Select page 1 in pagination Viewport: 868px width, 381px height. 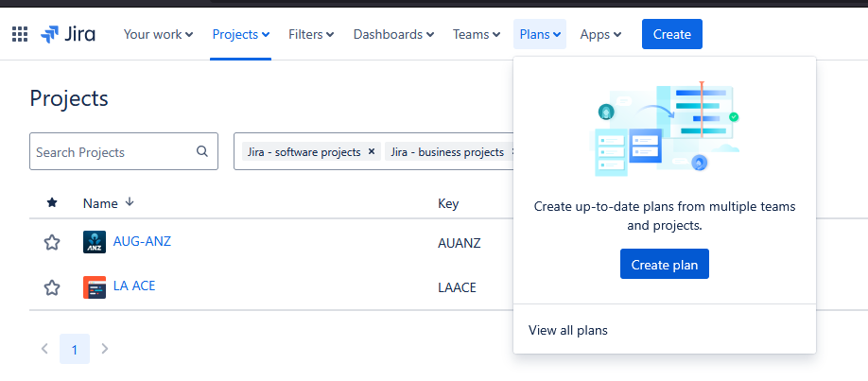(x=74, y=349)
